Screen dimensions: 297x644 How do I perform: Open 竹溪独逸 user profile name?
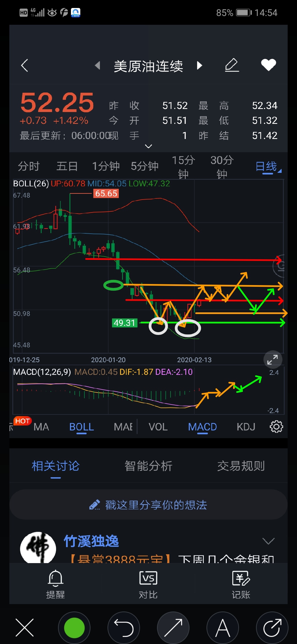point(91,541)
